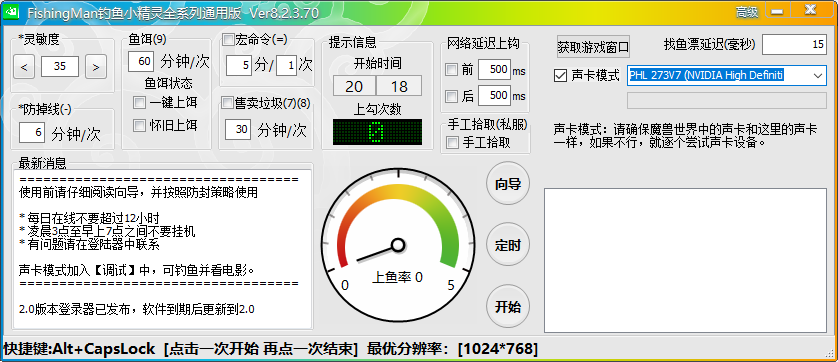
Task: Click the 快捷键:Alt+CapsLock status text
Action: (x=79, y=349)
